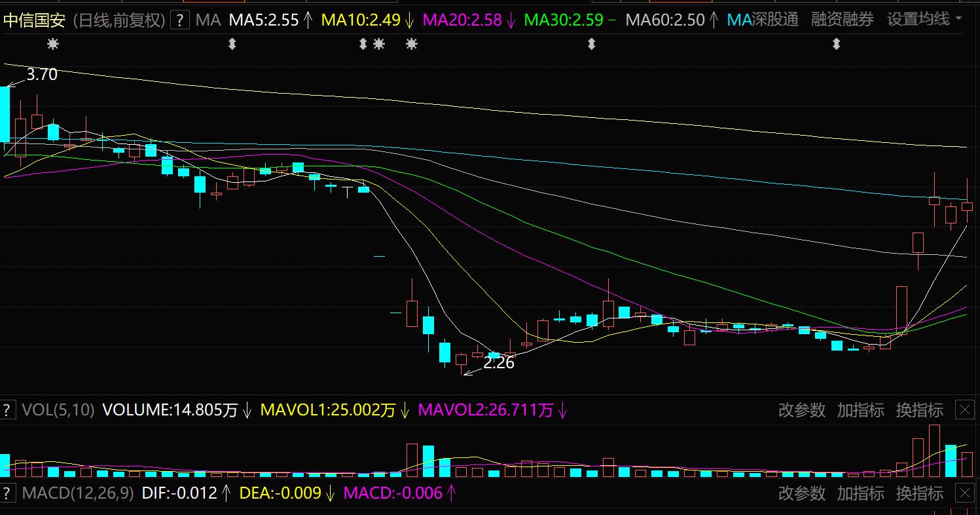Click the MACD(12,26,9) indicator name
The height and width of the screenshot is (515, 980).
click(x=79, y=493)
